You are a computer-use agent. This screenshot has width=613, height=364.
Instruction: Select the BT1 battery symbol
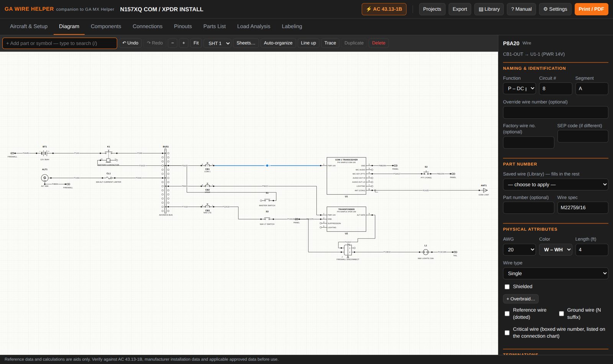click(44, 153)
